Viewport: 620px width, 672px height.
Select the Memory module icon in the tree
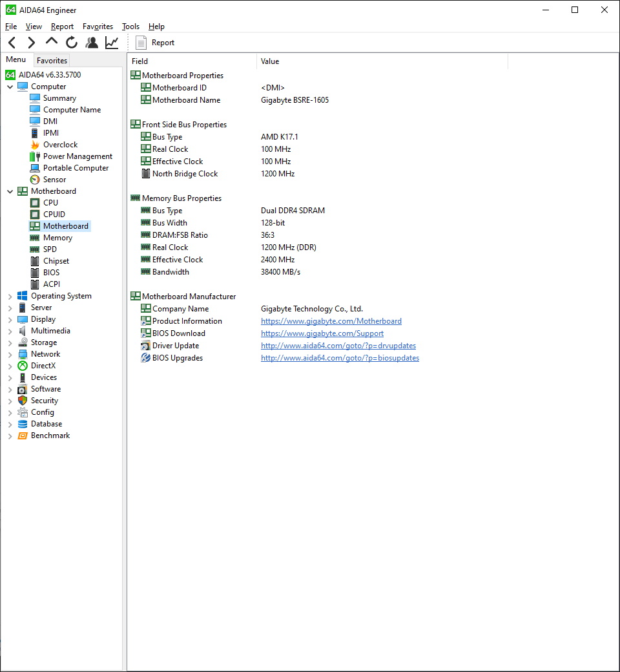[x=35, y=237]
